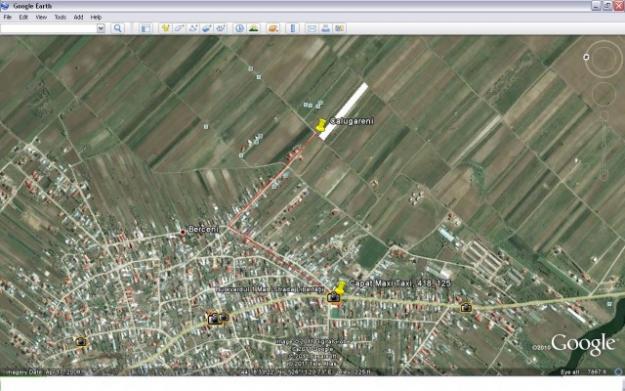The height and width of the screenshot is (391, 625).
Task: Open the Tools menu
Action: coord(60,17)
